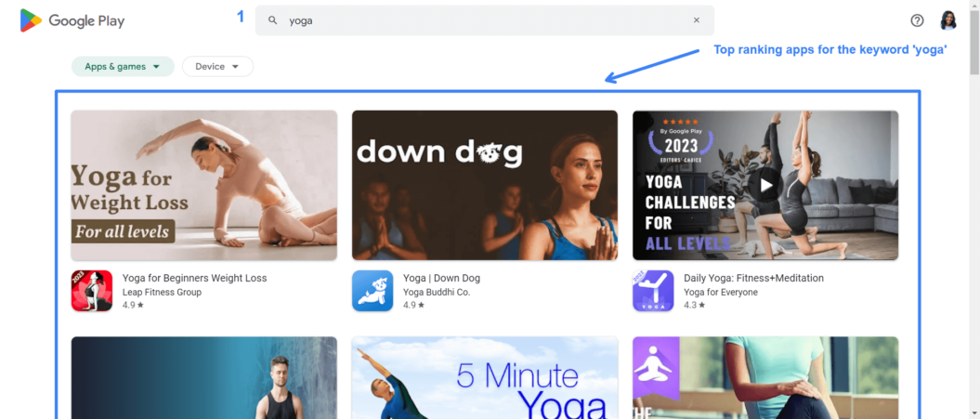Open Yoga for Beginners Weight Loss title

pyautogui.click(x=194, y=279)
